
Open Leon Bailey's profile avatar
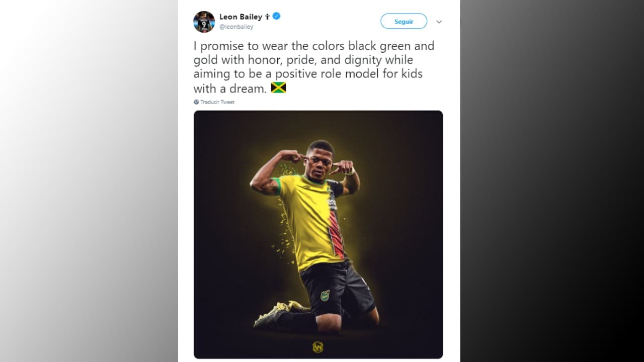(204, 22)
